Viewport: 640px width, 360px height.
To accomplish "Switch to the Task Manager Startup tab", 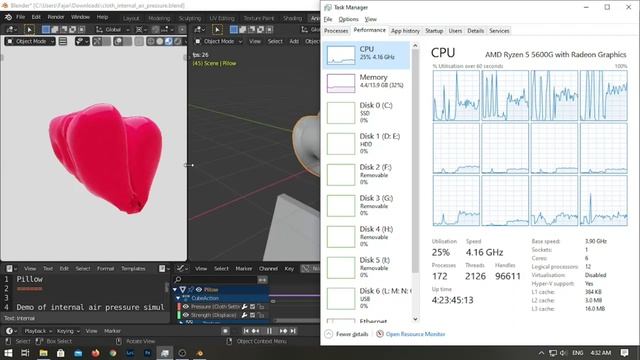I will [x=434, y=31].
